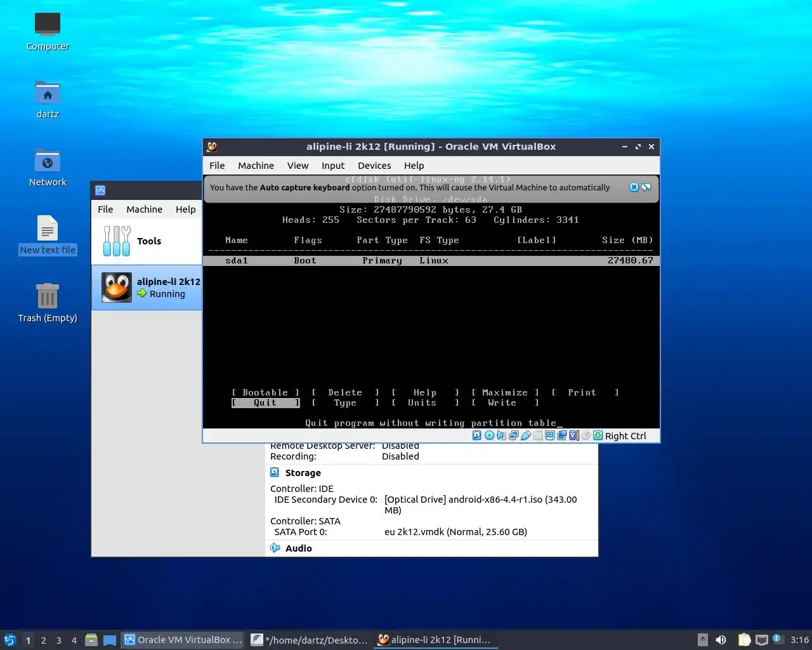812x650 pixels.
Task: Click the network adapter indicator icon
Action: (x=513, y=435)
